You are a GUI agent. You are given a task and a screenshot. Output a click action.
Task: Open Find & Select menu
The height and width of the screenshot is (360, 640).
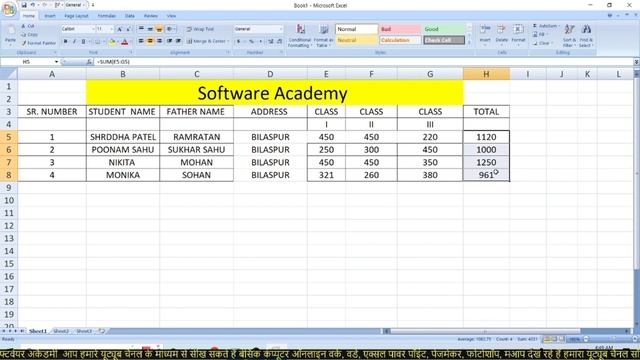point(586,36)
